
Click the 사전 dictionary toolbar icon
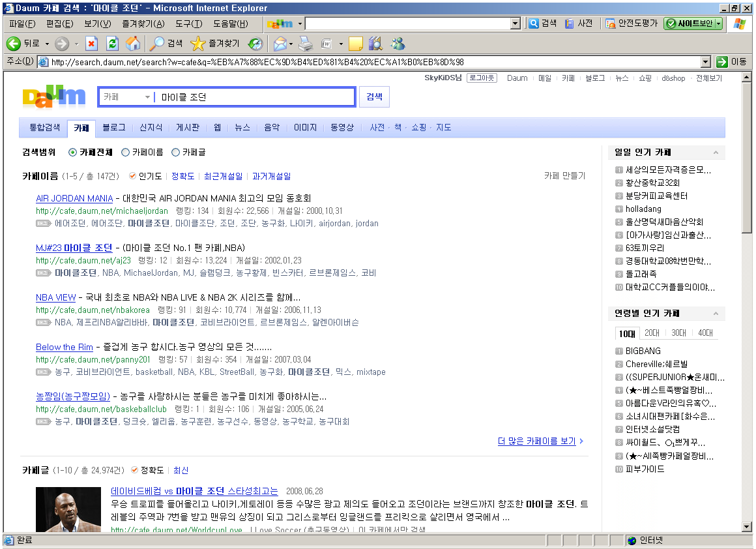coord(570,23)
